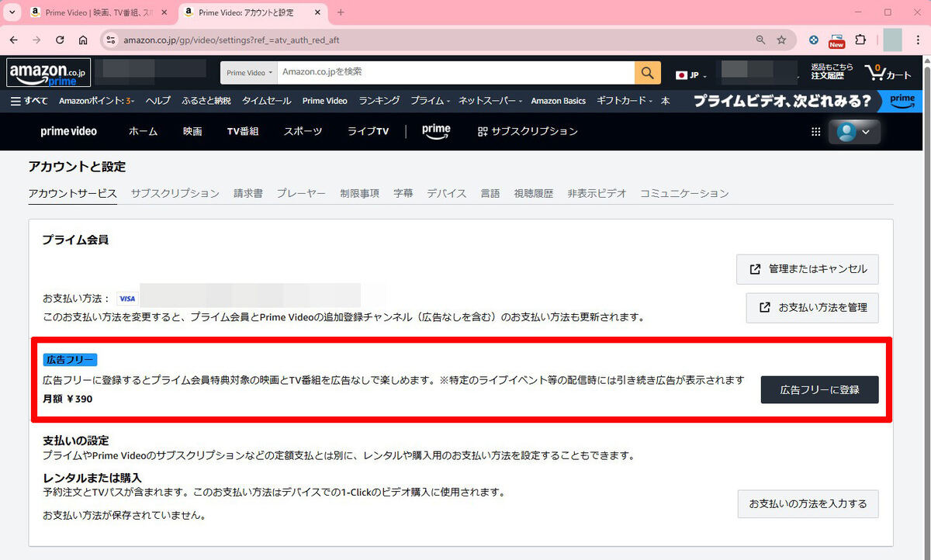Image resolution: width=931 pixels, height=560 pixels.
Task: Click the VISA card icon
Action: (x=127, y=298)
